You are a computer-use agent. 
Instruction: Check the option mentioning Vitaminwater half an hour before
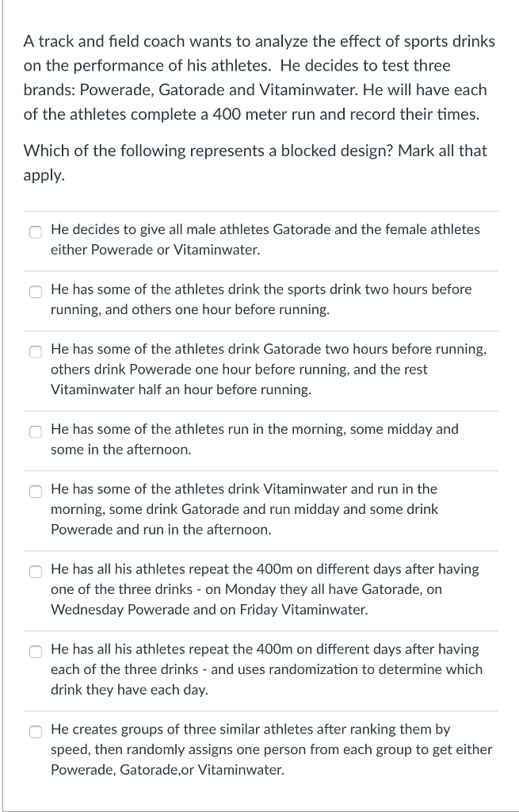(x=35, y=350)
